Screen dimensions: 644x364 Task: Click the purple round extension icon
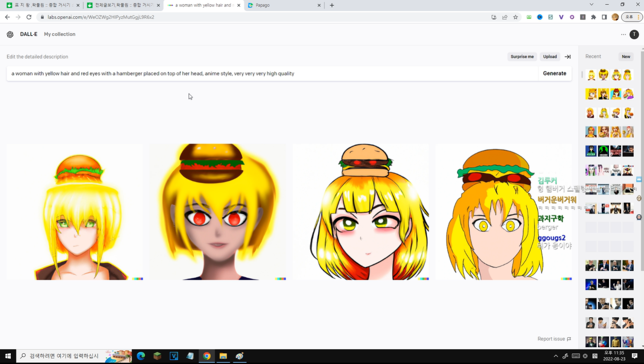pyautogui.click(x=572, y=17)
